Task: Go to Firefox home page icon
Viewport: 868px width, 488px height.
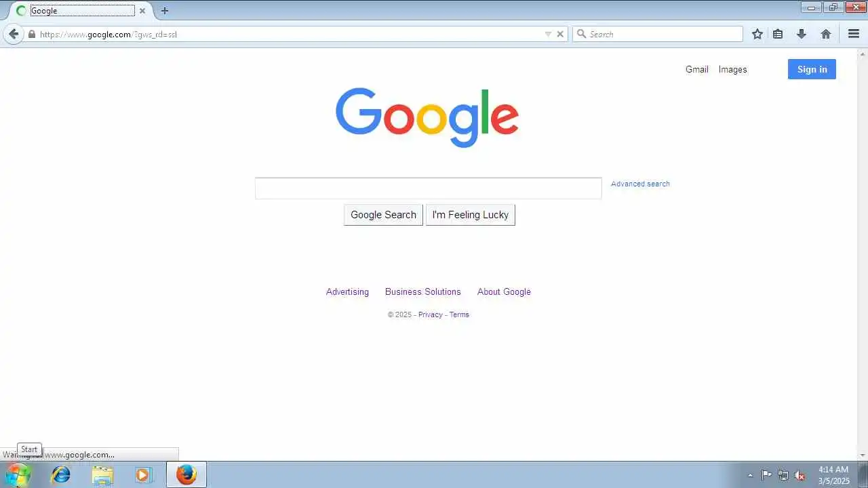Action: (x=826, y=34)
